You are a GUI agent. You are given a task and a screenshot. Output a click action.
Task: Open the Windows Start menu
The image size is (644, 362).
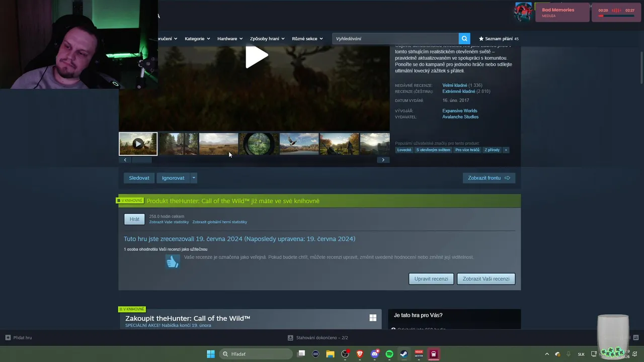pos(211,354)
